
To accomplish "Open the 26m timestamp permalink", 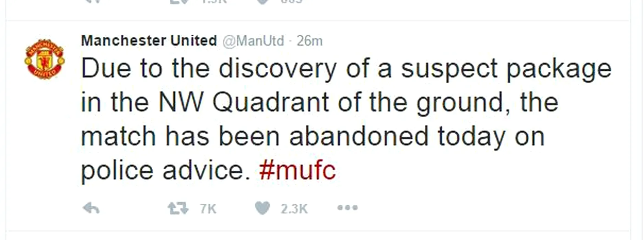I will (309, 41).
